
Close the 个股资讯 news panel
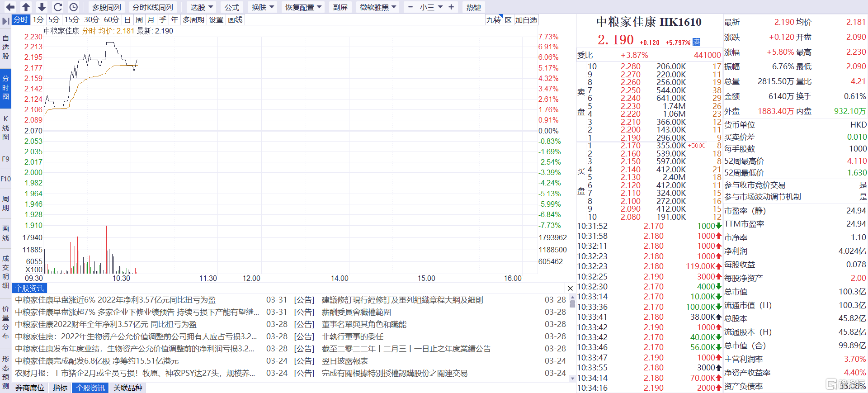tap(570, 288)
